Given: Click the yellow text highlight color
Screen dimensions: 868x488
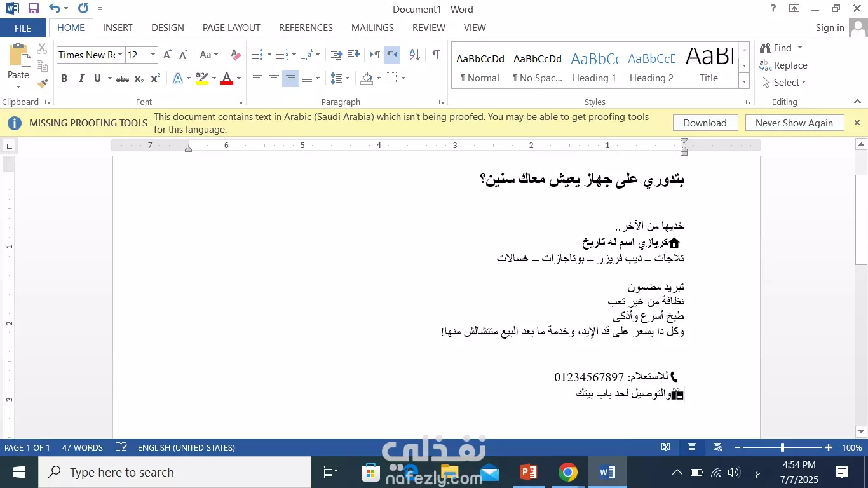Looking at the screenshot, I should pos(202,79).
